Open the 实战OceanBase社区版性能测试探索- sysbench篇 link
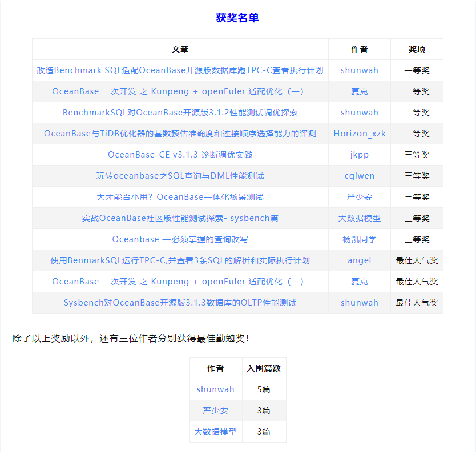The height and width of the screenshot is (454, 476). click(180, 218)
